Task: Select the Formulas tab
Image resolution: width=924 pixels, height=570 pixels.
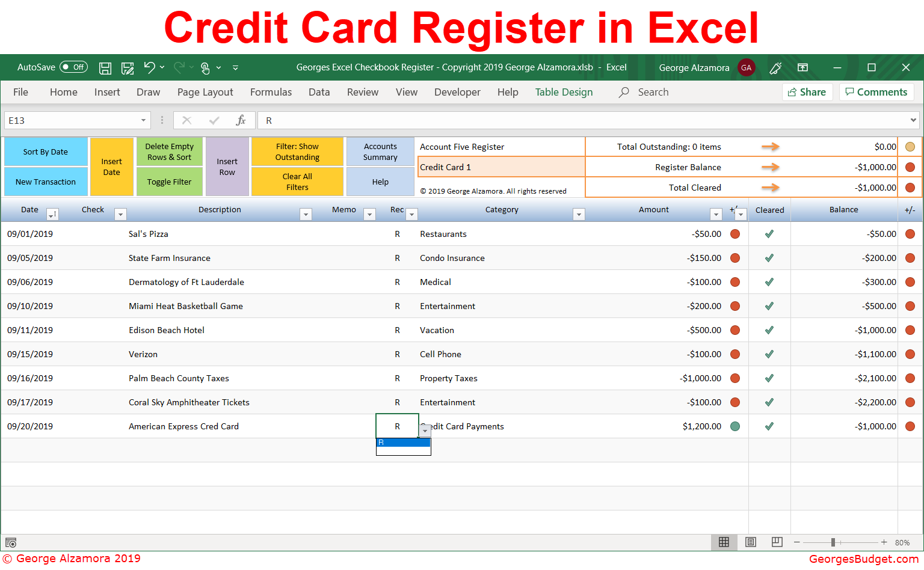Action: click(271, 92)
